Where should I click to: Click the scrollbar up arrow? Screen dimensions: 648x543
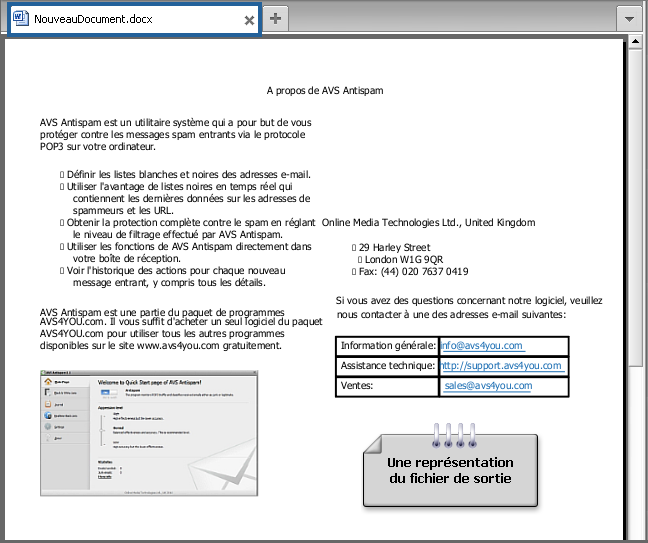635,42
